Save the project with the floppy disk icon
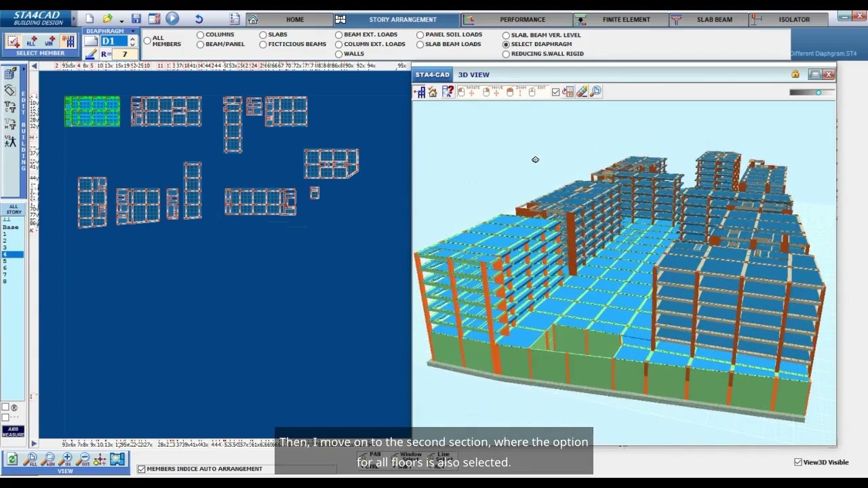The image size is (868, 488). tap(136, 19)
